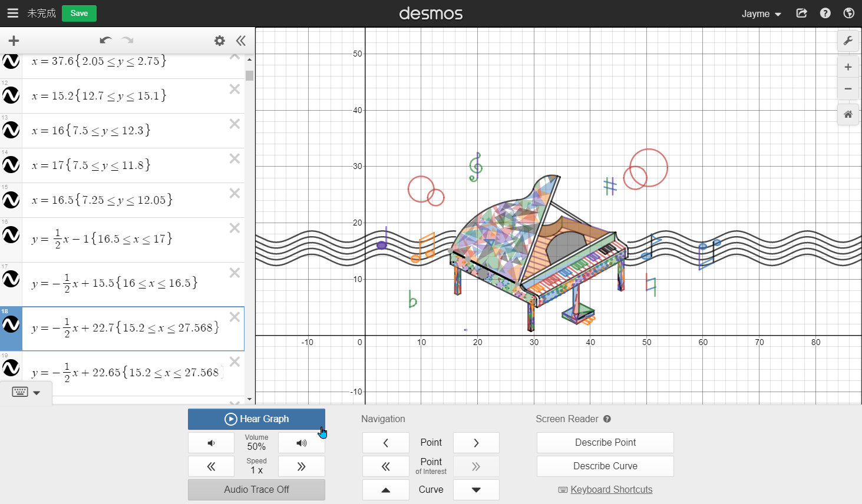Zoom in on the graph

click(x=848, y=67)
